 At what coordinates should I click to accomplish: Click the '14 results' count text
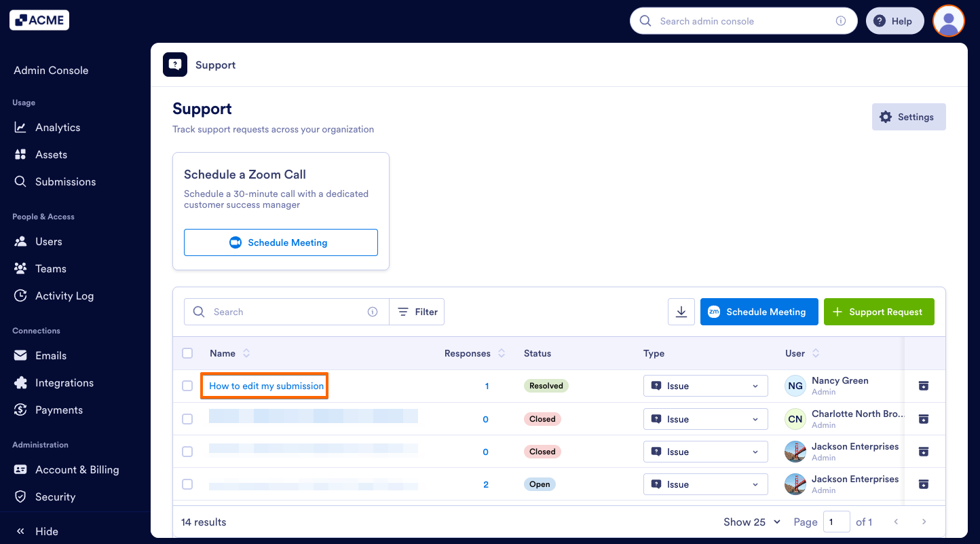tap(204, 522)
